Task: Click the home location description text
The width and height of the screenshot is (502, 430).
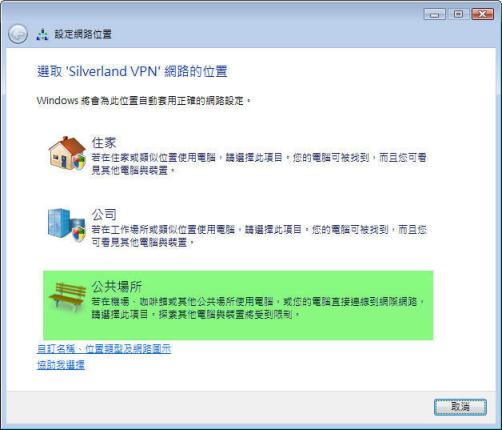Action: point(259,164)
